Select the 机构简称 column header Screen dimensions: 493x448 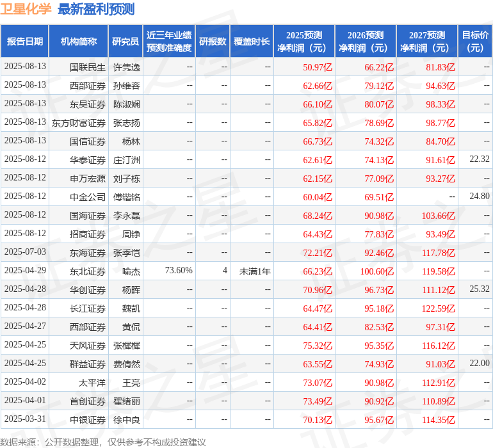tap(79, 42)
